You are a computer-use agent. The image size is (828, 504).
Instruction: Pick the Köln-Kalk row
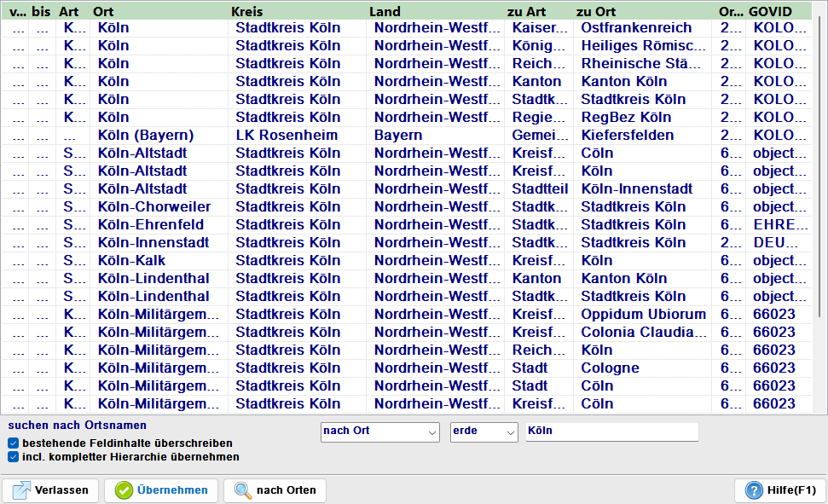tap(132, 261)
